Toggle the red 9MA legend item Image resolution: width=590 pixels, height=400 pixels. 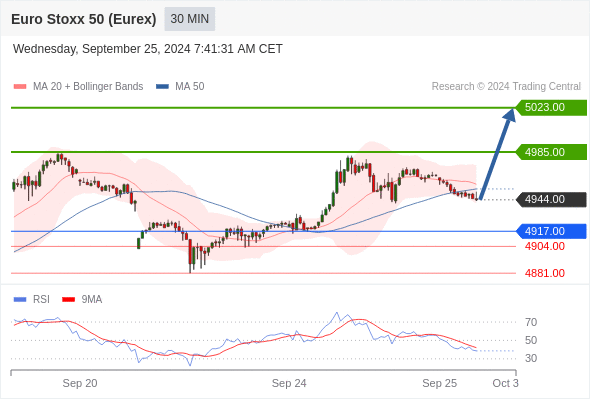click(82, 300)
